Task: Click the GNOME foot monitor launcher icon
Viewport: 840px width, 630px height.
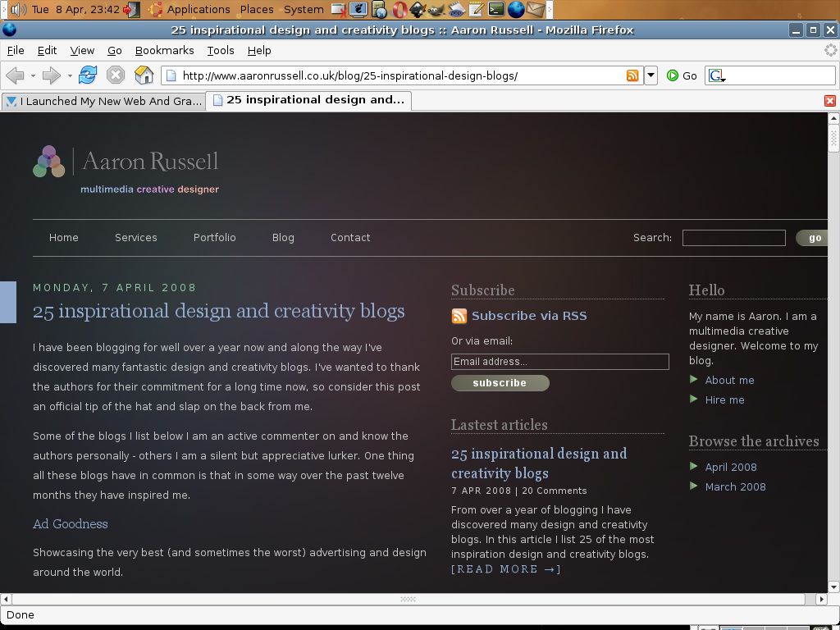Action: [x=358, y=9]
